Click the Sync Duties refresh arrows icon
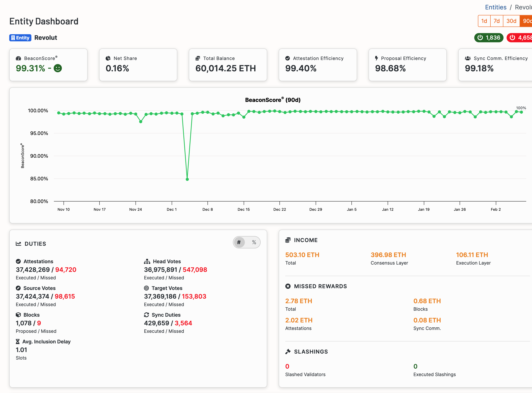 tap(146, 315)
